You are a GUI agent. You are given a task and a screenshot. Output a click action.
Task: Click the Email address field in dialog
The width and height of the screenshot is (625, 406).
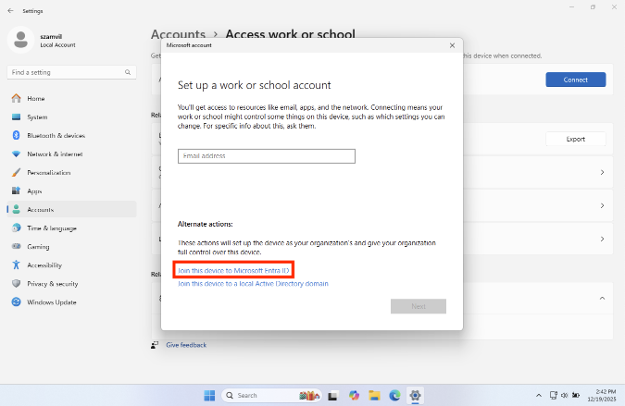point(267,156)
